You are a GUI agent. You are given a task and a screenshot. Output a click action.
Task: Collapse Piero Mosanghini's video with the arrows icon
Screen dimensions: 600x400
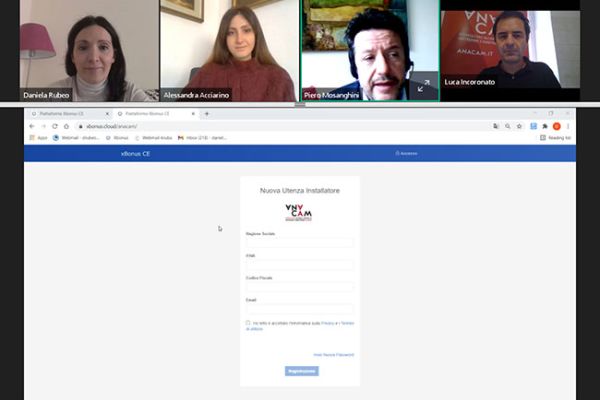pyautogui.click(x=424, y=85)
